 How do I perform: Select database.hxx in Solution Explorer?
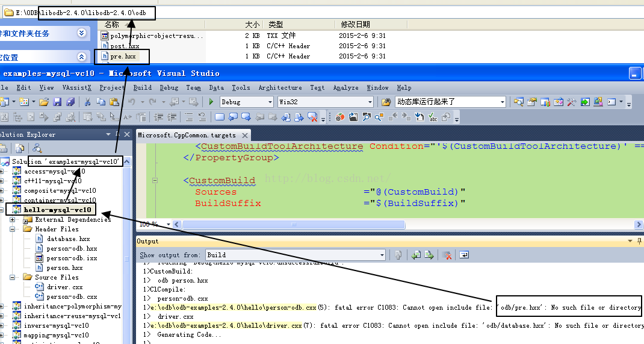68,239
